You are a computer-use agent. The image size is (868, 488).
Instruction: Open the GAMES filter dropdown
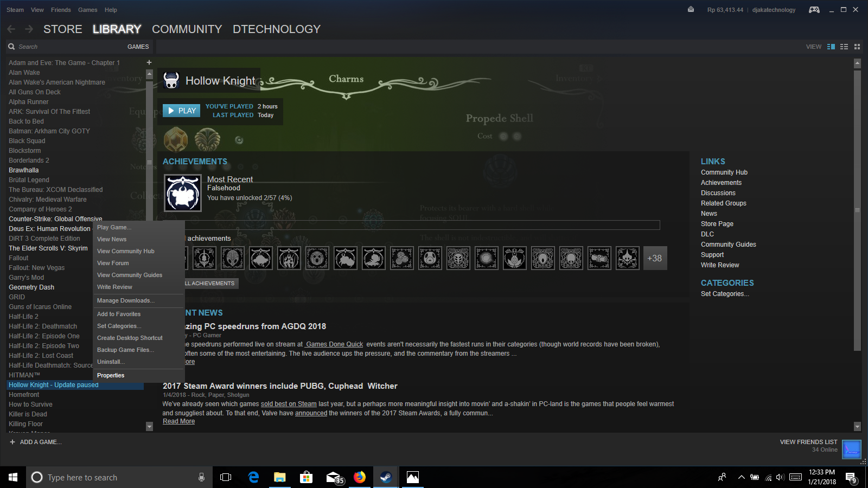pos(138,47)
